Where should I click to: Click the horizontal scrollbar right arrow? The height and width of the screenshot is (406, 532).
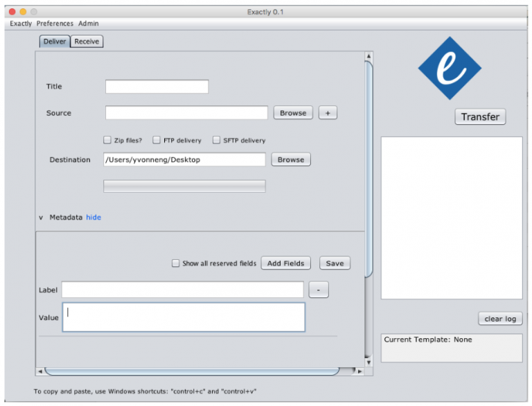(x=359, y=371)
